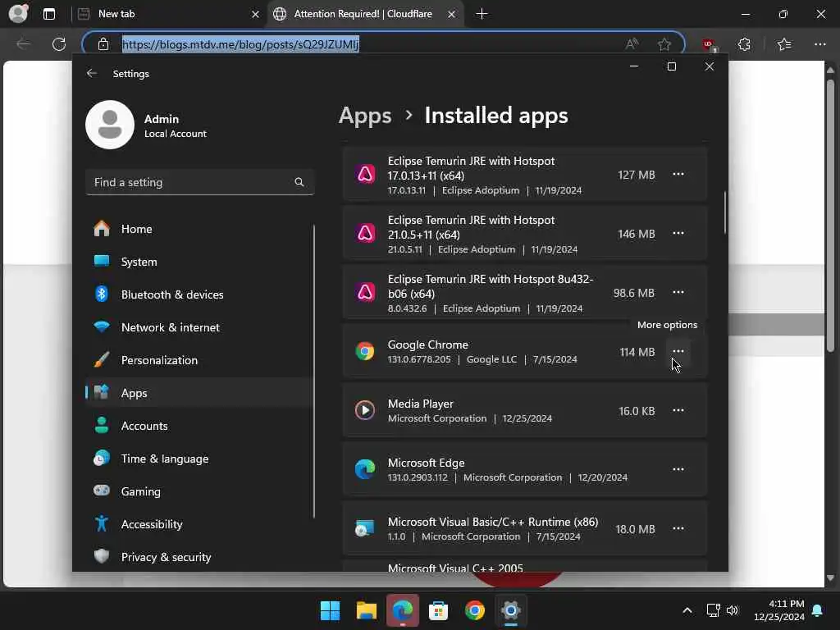Screen dimensions: 840x630
Task: Open the Edge Favorites list icon
Action: [784, 44]
